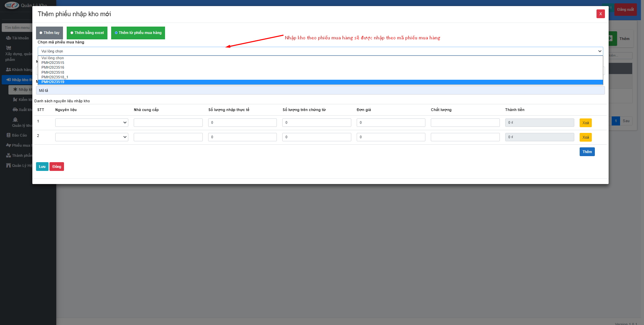Close the form with Đóng button
The height and width of the screenshot is (325, 644).
coord(57,167)
